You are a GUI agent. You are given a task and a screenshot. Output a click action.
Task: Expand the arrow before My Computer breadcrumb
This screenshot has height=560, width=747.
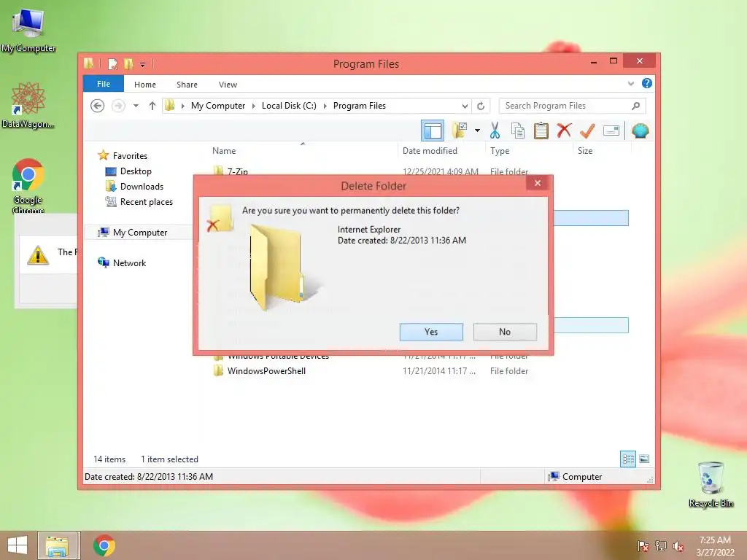point(183,106)
